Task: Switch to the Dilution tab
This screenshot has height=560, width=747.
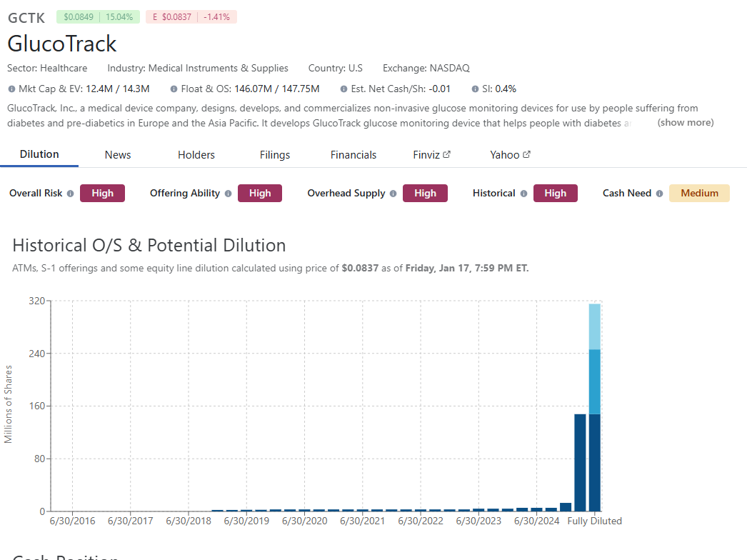Action: click(39, 154)
